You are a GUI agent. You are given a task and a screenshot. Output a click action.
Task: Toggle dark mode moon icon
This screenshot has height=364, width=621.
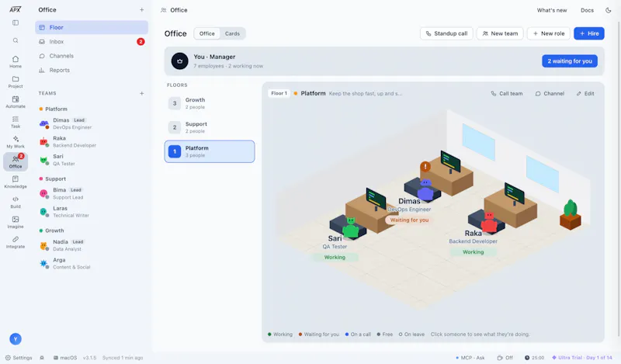609,10
